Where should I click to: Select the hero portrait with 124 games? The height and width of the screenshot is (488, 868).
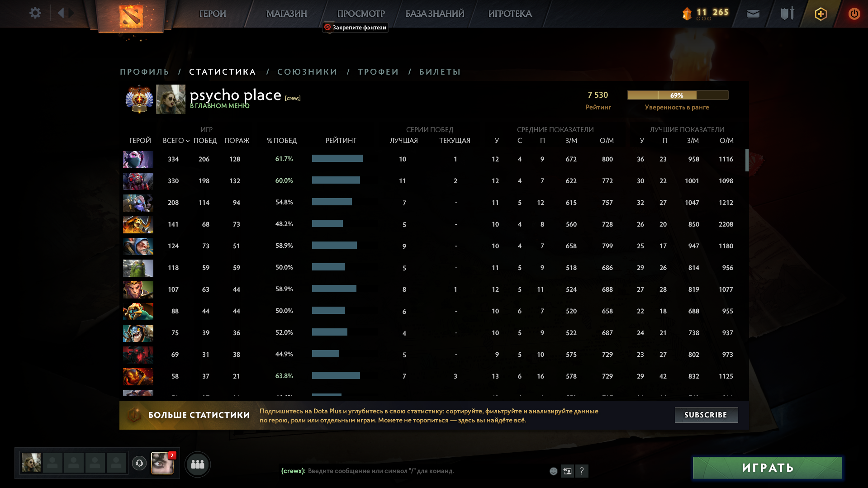[138, 246]
